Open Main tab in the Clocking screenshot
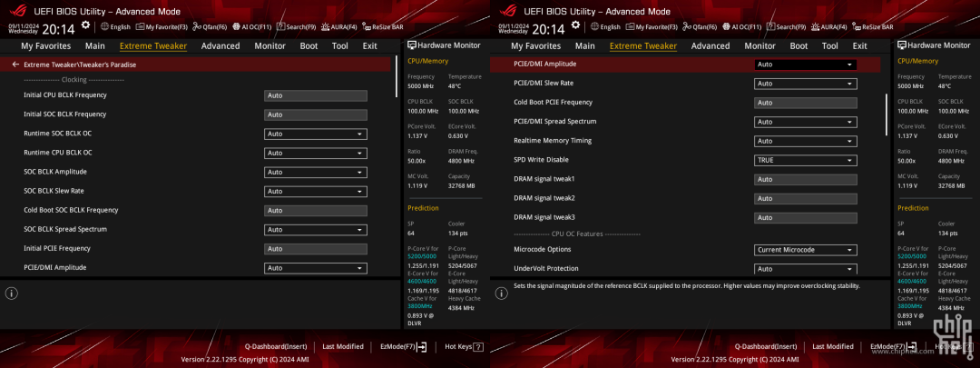 95,45
